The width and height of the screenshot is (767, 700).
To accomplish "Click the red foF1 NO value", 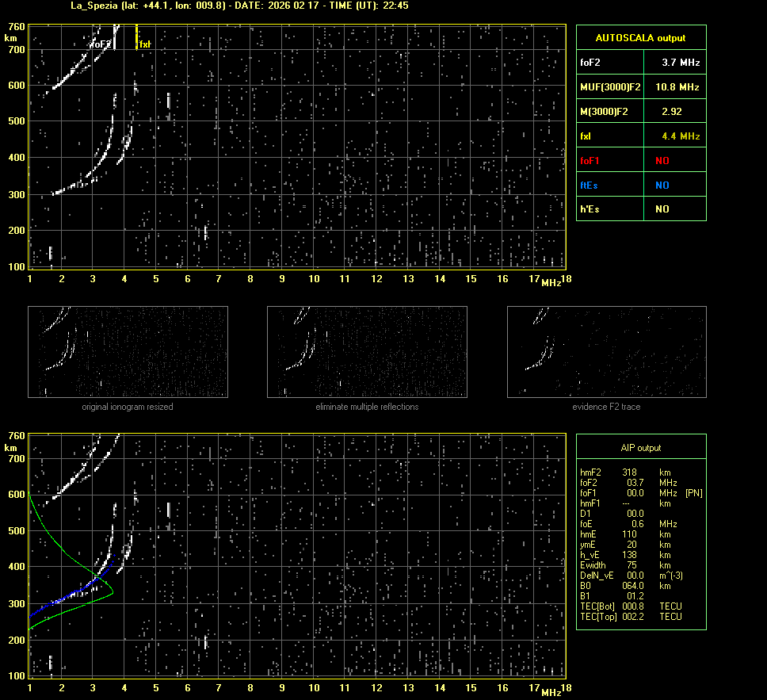I will (662, 161).
